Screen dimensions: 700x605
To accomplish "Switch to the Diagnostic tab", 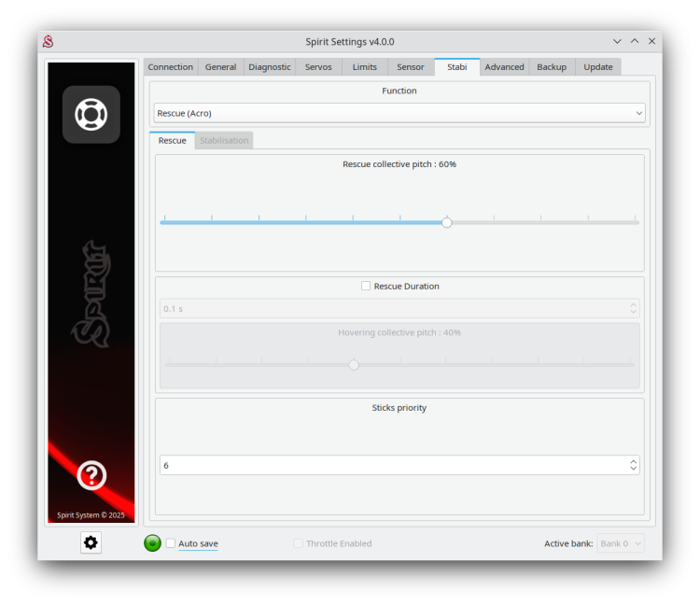I will pos(270,67).
